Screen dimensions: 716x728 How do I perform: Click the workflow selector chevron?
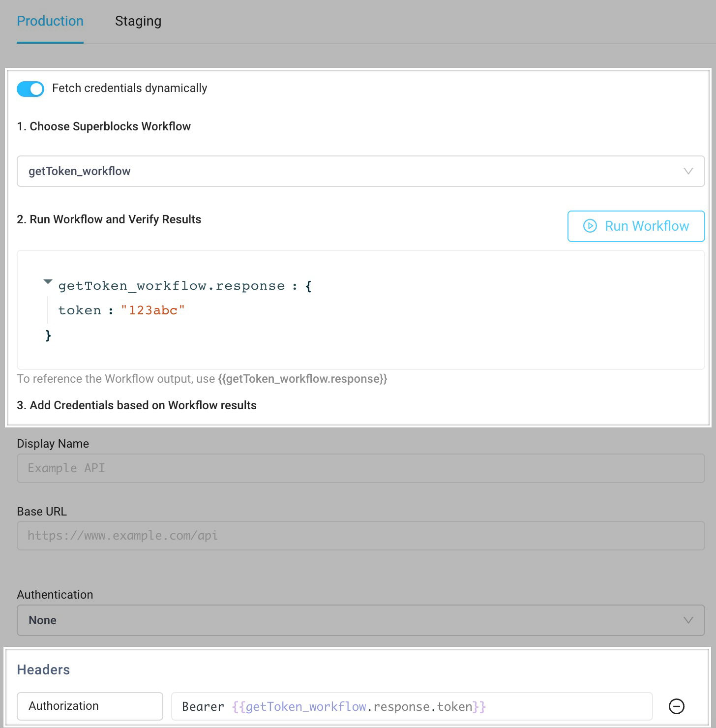(687, 171)
